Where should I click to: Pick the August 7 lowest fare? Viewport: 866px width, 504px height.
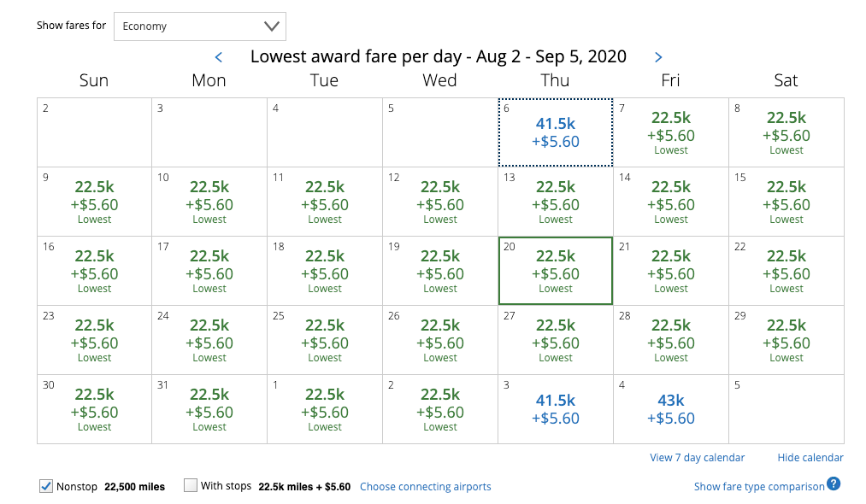671,132
